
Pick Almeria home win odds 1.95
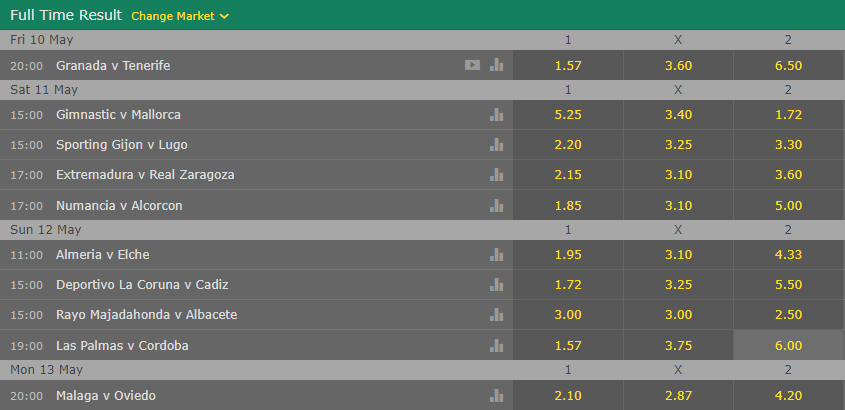coord(568,254)
